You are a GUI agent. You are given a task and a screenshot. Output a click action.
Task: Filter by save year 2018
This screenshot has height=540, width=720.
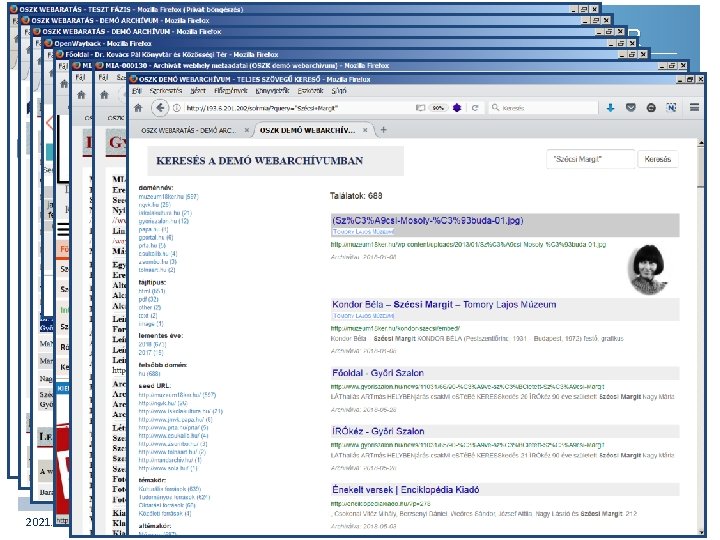(x=152, y=344)
